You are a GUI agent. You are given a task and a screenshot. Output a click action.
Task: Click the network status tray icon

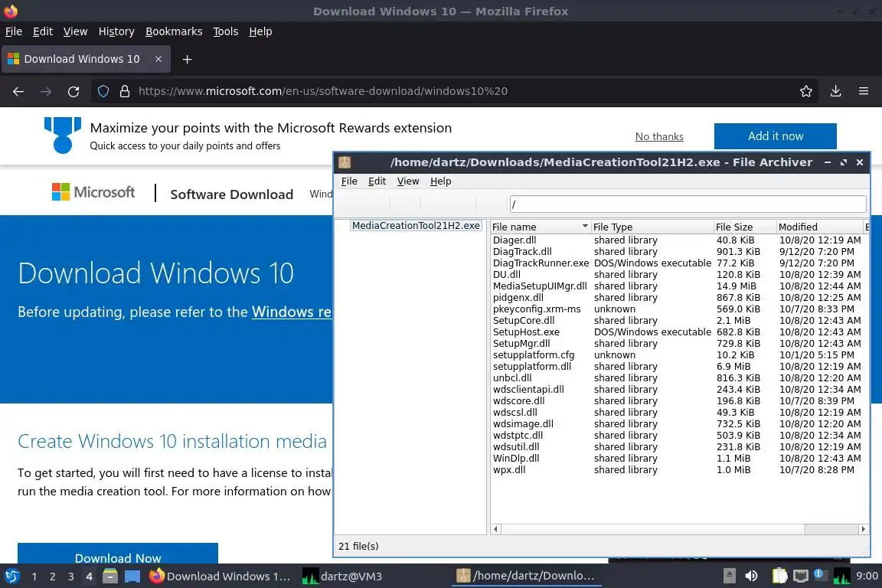(800, 576)
